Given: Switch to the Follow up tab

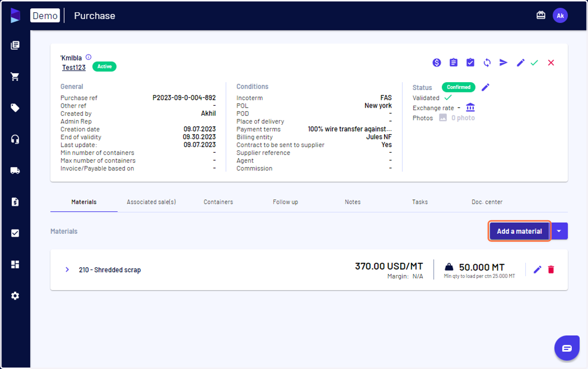Looking at the screenshot, I should [285, 202].
